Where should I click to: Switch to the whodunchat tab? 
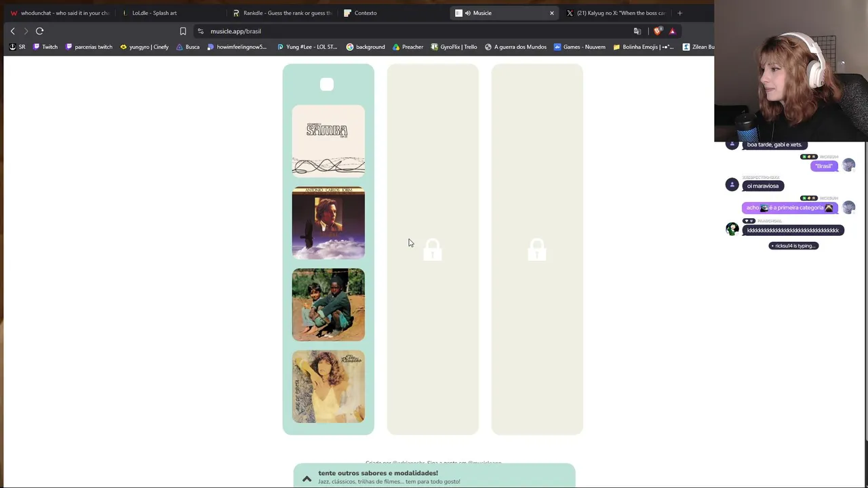click(60, 13)
